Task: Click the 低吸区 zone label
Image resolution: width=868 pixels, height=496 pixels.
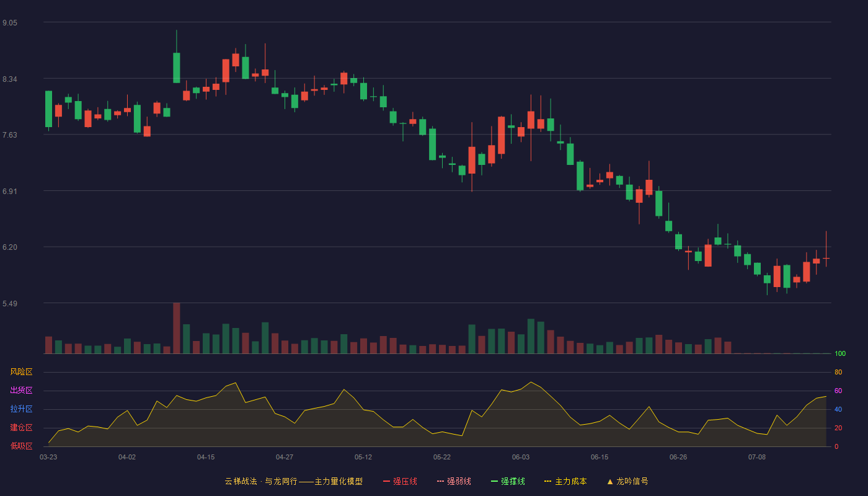Action: pyautogui.click(x=21, y=446)
